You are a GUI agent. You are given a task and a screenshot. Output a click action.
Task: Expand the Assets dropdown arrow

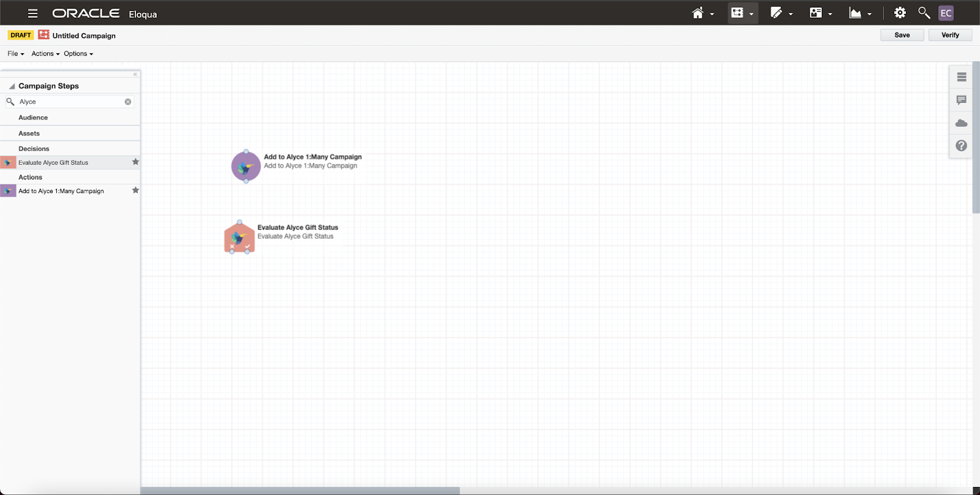click(791, 14)
